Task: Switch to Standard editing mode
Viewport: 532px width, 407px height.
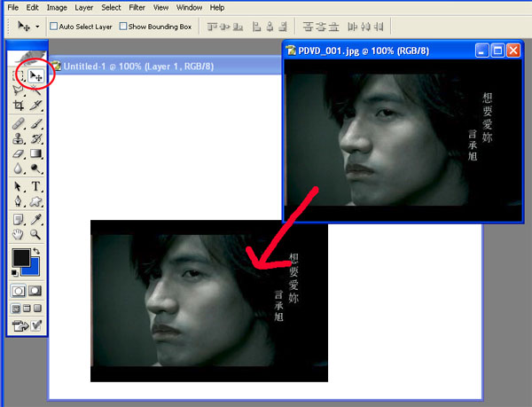Action: click(19, 291)
